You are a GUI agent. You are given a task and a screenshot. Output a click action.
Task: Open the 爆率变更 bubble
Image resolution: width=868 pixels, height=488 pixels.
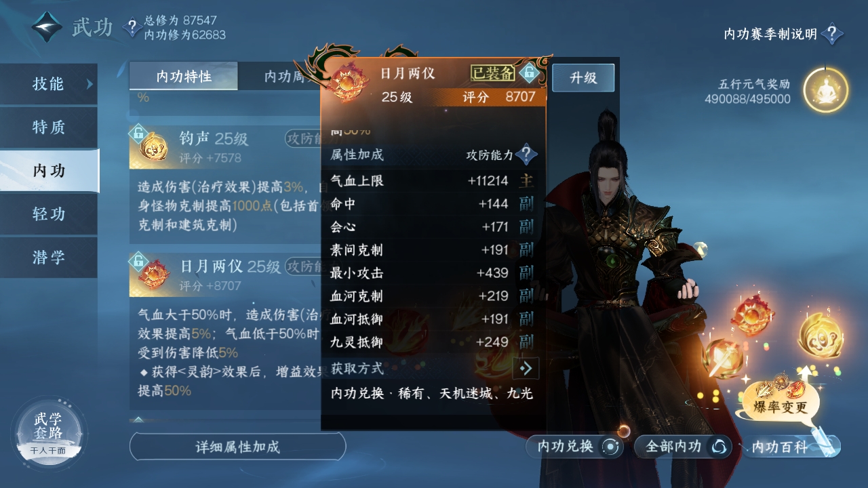coord(780,400)
